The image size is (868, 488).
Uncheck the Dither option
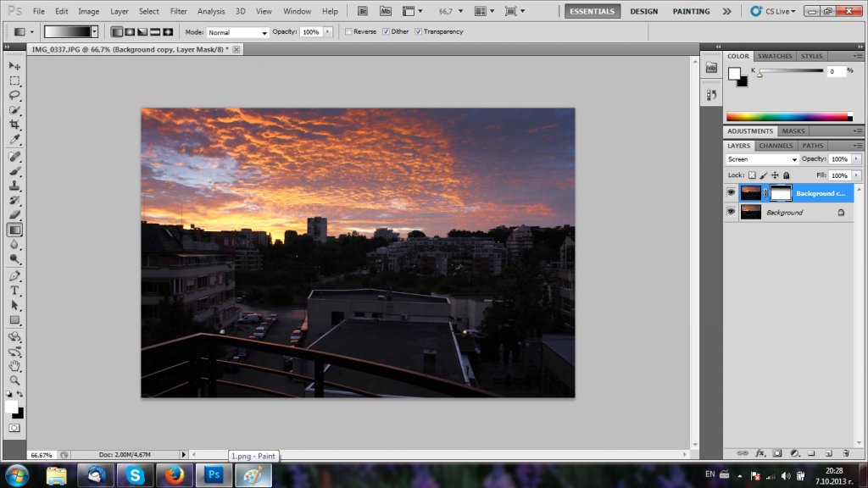click(386, 31)
